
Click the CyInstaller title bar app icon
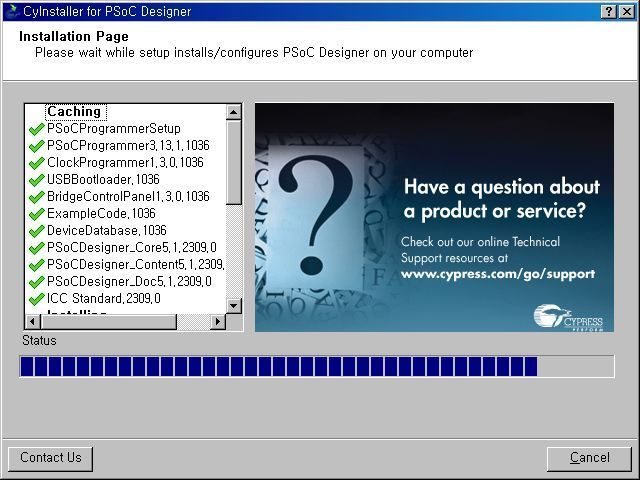[x=13, y=11]
